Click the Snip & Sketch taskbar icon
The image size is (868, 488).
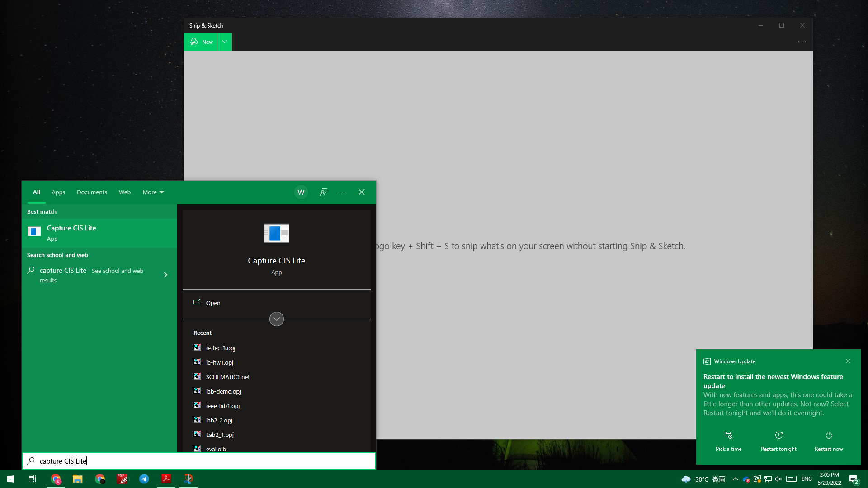(189, 479)
